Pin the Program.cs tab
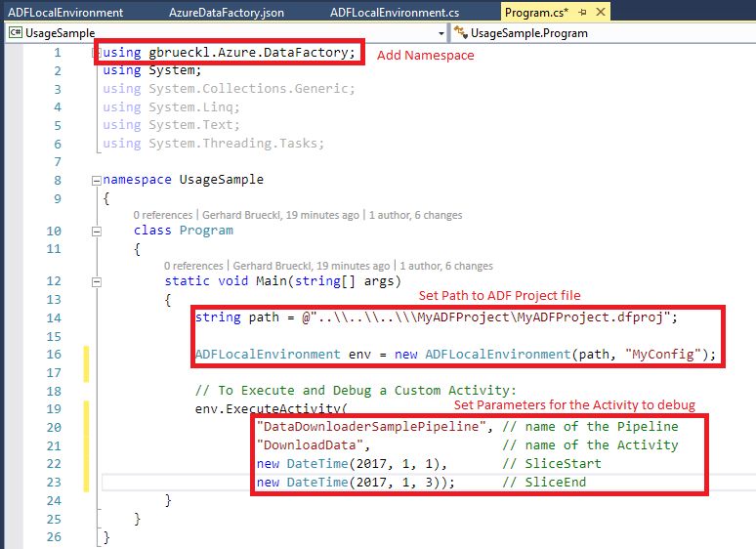 582,13
